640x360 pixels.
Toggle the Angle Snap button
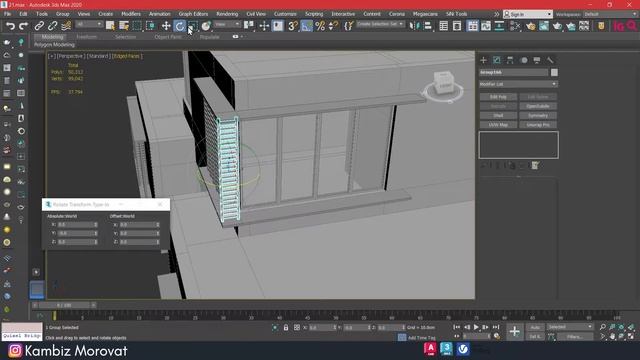[x=306, y=26]
